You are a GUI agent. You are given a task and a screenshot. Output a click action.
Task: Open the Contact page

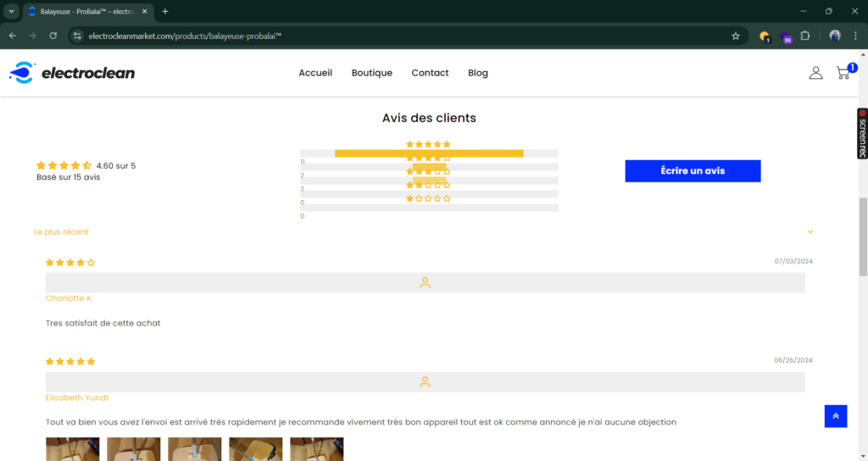pyautogui.click(x=430, y=73)
